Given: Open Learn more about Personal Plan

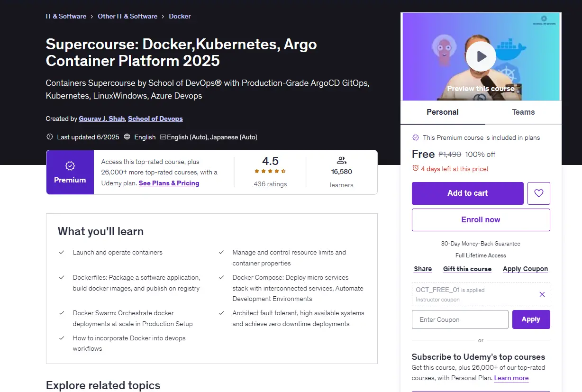Looking at the screenshot, I should click(x=511, y=378).
